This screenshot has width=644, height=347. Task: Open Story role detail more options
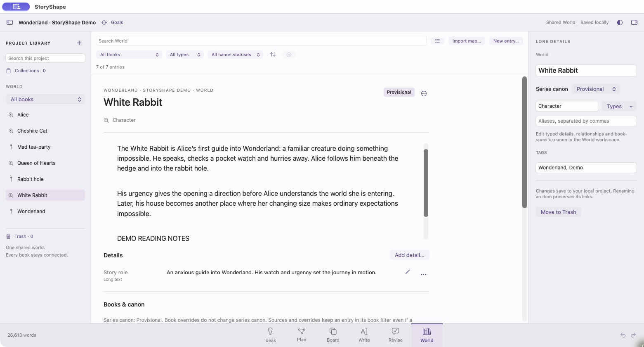point(424,274)
